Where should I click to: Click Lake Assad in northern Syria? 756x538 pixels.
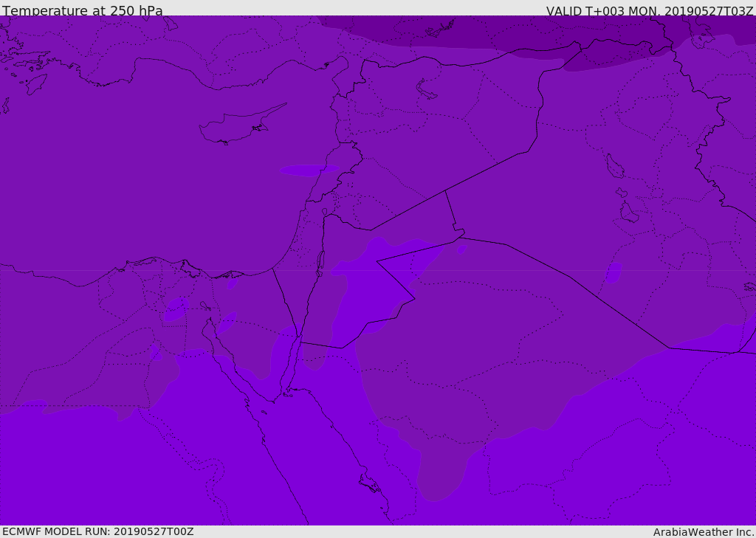click(x=425, y=89)
